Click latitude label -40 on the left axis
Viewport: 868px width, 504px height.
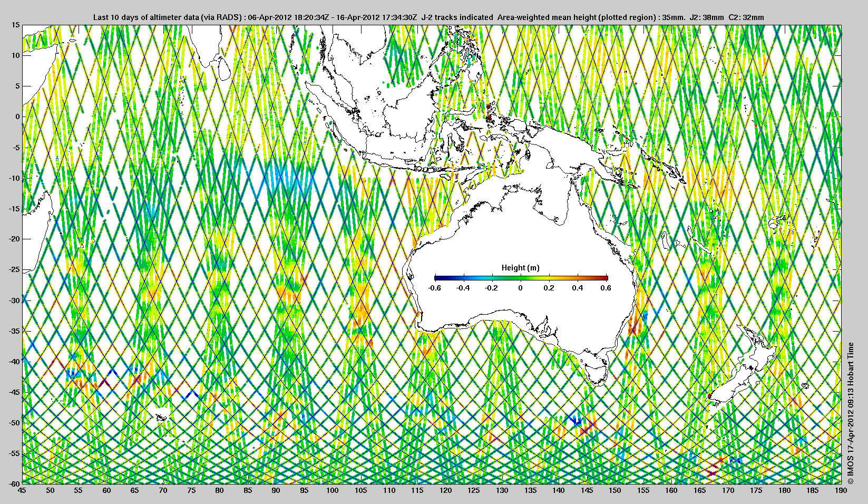(14, 361)
